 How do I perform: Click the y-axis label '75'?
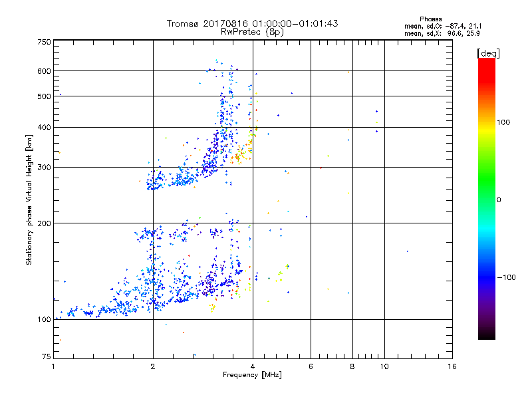pyautogui.click(x=47, y=356)
